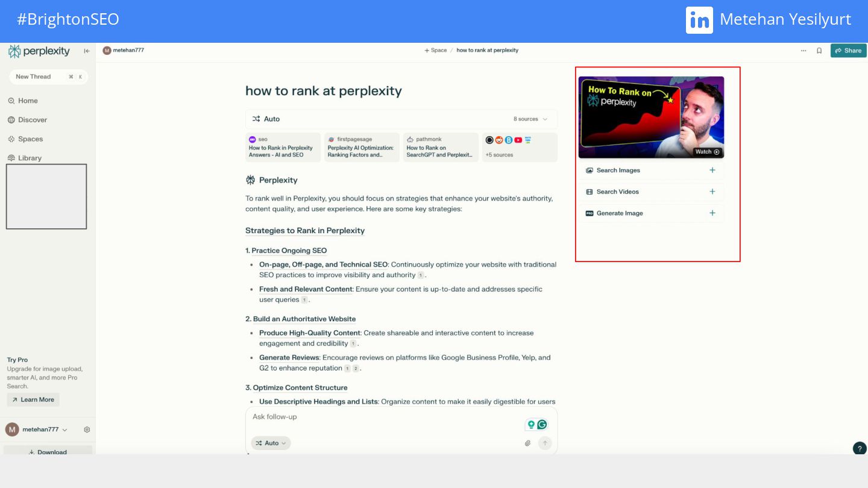Open citation 2 after 'enhance reputation'

(x=356, y=369)
